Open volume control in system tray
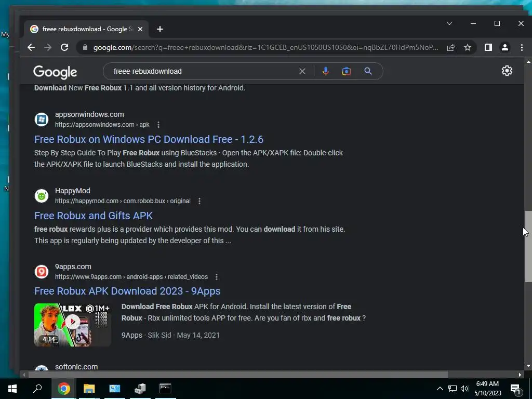The width and height of the screenshot is (532, 399). [464, 389]
